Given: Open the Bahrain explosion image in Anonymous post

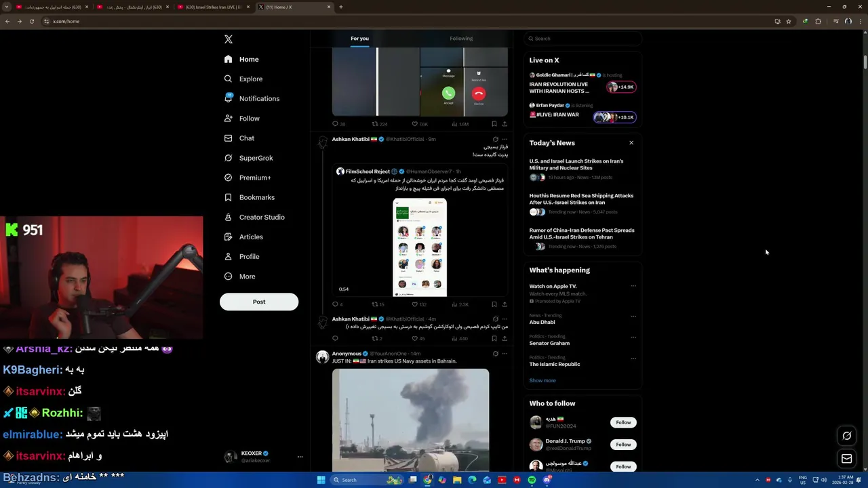Looking at the screenshot, I should pos(410,420).
